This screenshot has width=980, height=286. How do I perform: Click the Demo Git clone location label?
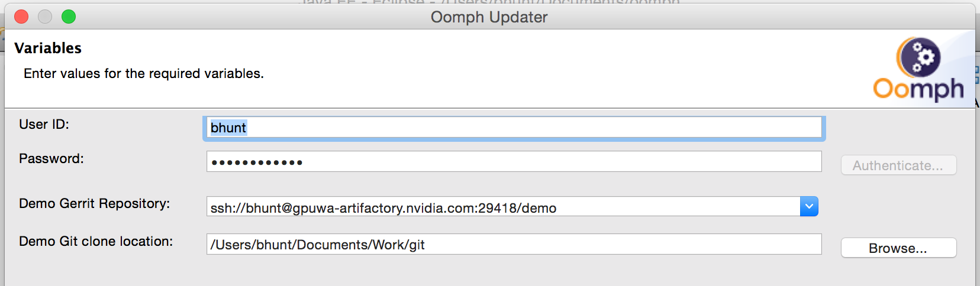point(96,241)
